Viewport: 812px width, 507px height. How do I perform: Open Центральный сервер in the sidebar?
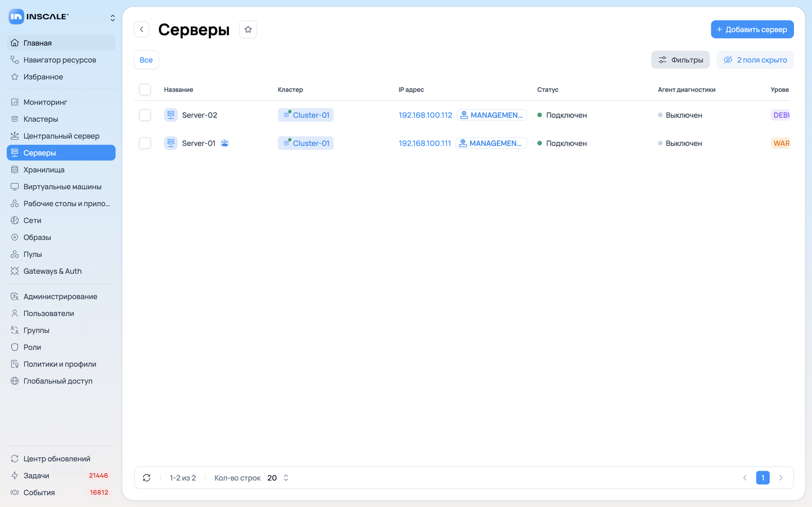pos(61,136)
